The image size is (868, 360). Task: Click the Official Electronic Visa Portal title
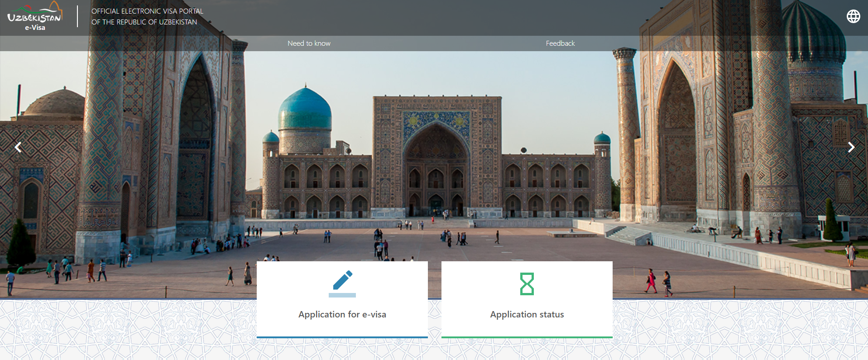(147, 16)
